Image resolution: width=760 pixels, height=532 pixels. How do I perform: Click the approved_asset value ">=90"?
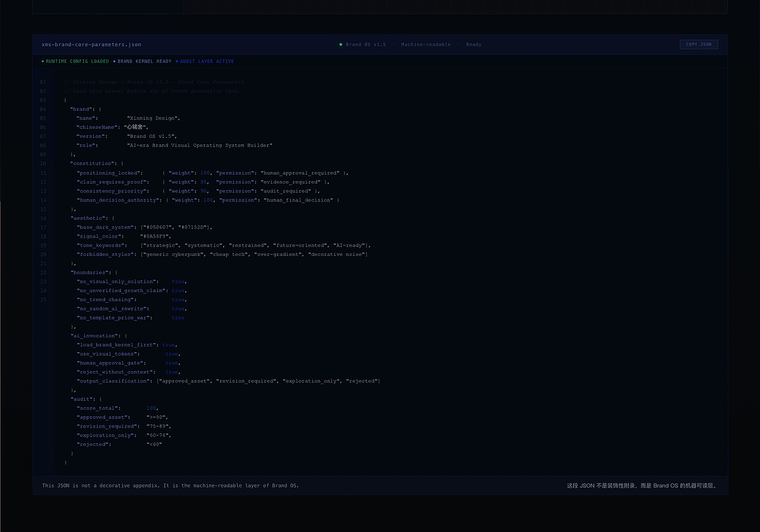click(x=157, y=417)
